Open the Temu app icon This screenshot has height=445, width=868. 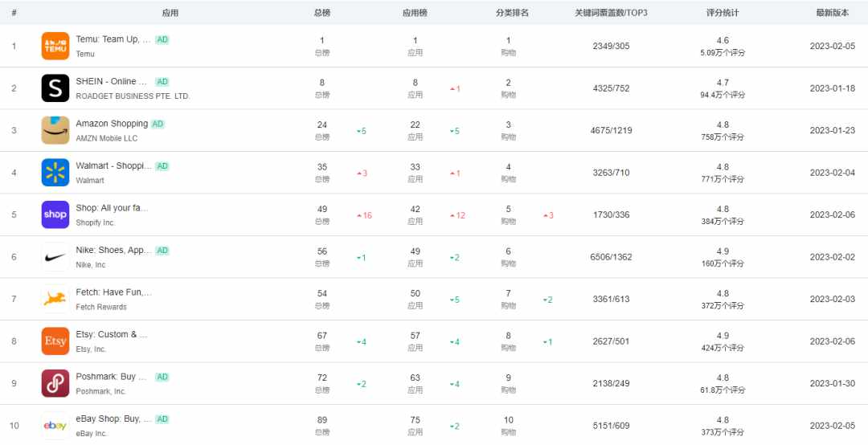[x=55, y=46]
